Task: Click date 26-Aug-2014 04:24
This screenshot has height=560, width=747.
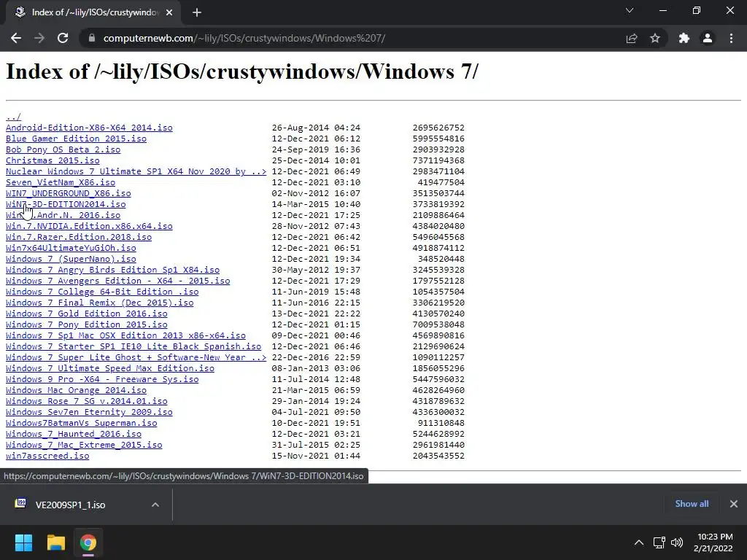Action: point(316,128)
